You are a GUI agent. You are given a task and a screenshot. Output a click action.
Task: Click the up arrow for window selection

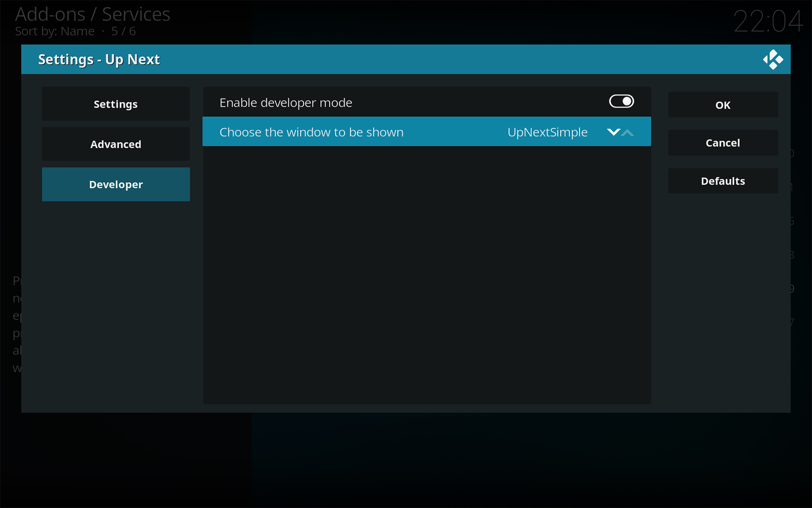point(628,133)
